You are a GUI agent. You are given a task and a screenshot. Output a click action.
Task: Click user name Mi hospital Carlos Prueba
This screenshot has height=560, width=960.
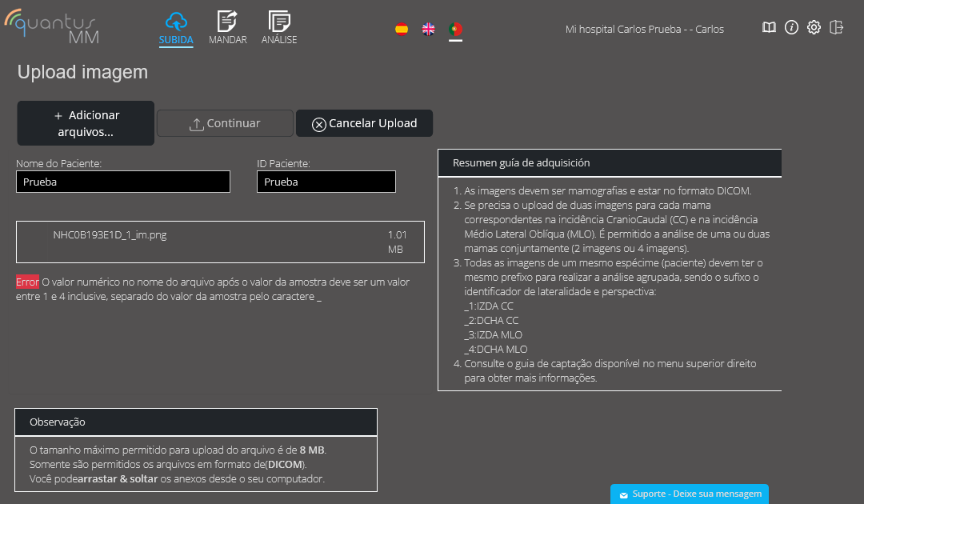click(644, 29)
